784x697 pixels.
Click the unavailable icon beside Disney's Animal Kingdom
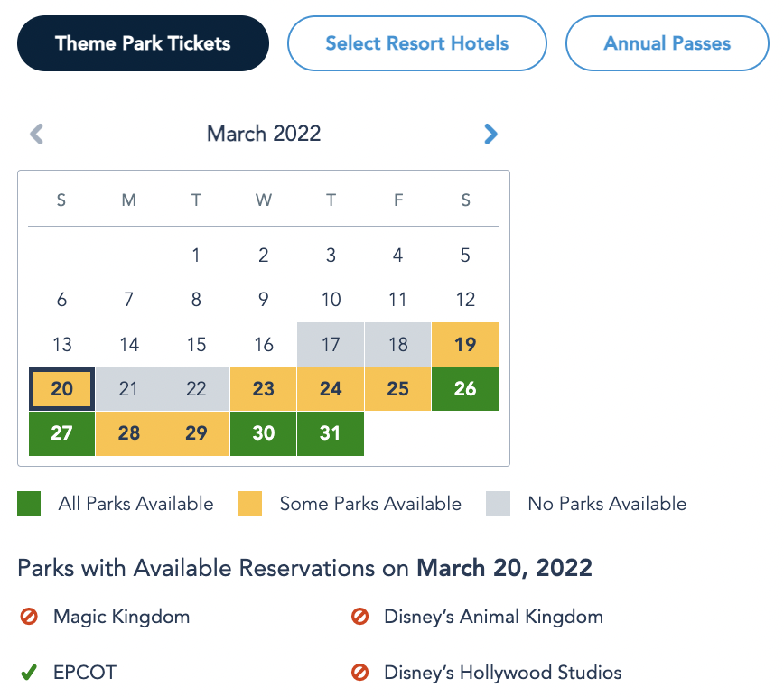359,618
